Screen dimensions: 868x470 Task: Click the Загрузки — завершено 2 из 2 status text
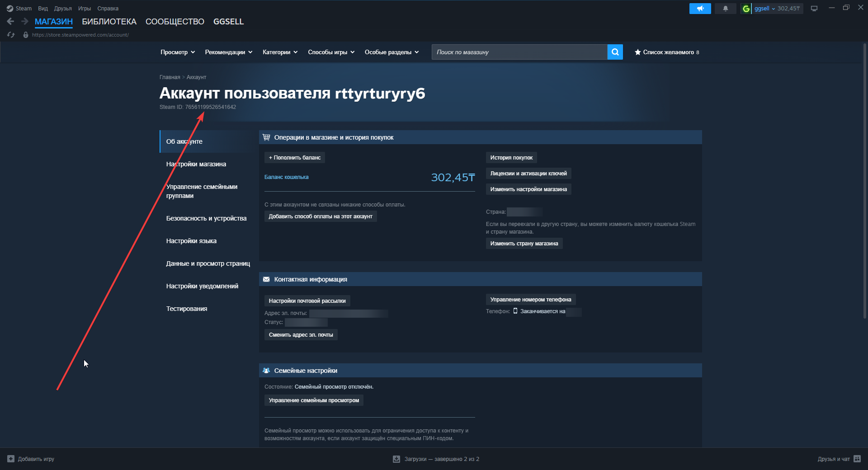pyautogui.click(x=442, y=459)
